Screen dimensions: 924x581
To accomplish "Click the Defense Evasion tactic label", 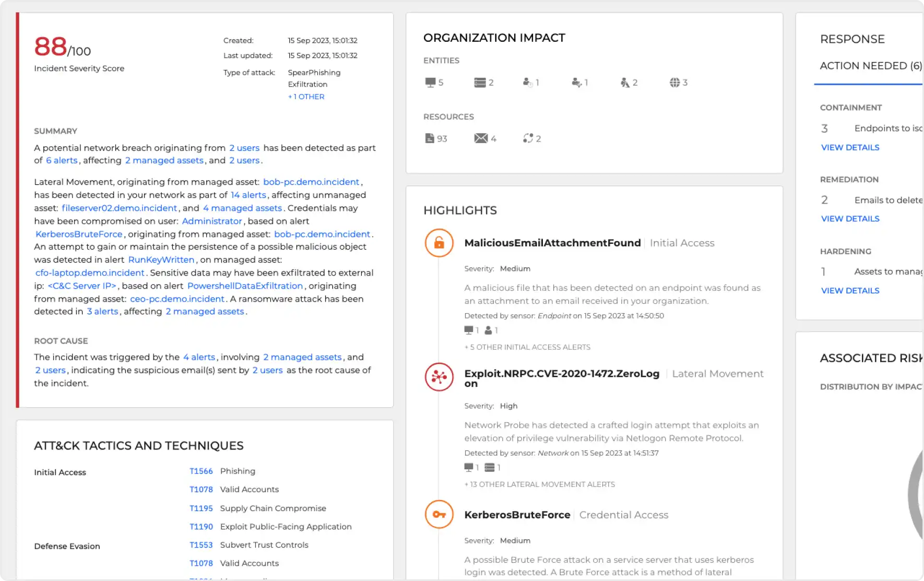I will [67, 546].
